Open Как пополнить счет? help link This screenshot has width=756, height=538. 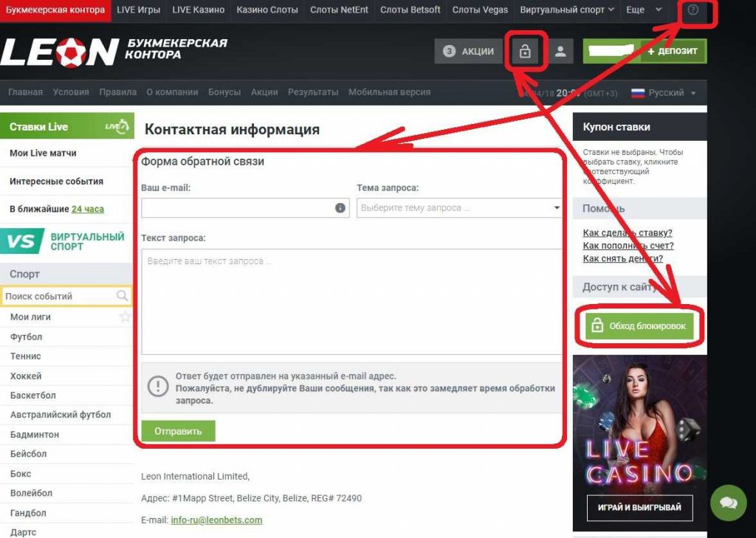coord(628,246)
